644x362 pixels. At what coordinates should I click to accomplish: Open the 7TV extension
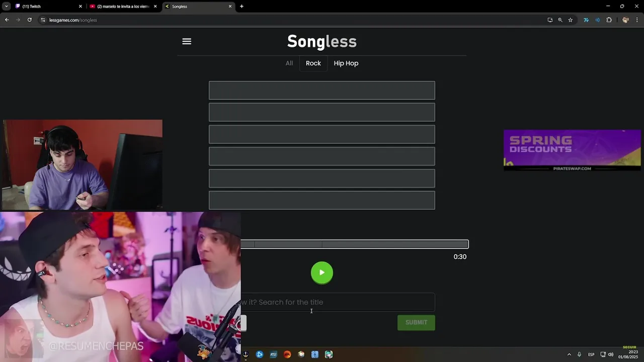click(586, 20)
